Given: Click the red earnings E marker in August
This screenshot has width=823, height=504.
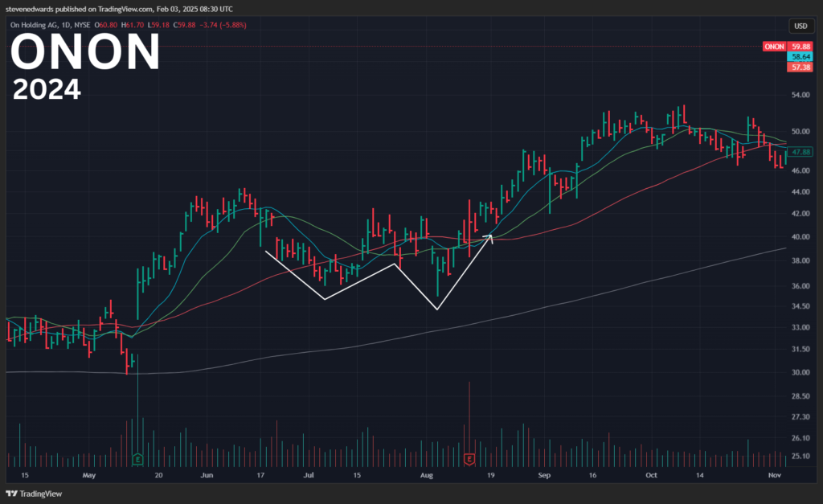Looking at the screenshot, I should 469,459.
